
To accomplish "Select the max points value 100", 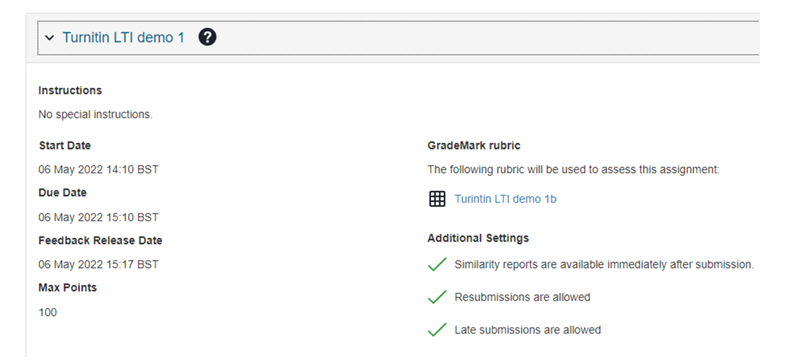I will 48,312.
